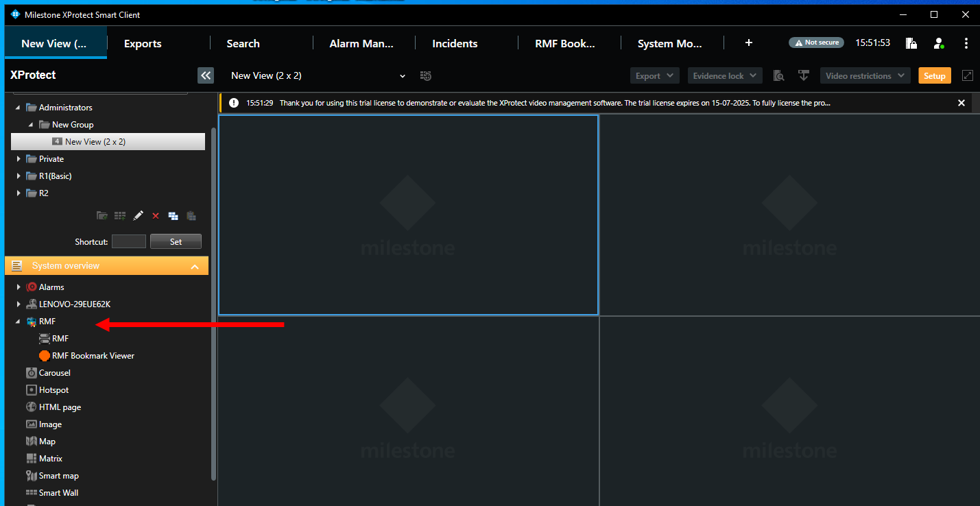Click the Set shortcut button
Screen dimensions: 980x506
click(176, 241)
